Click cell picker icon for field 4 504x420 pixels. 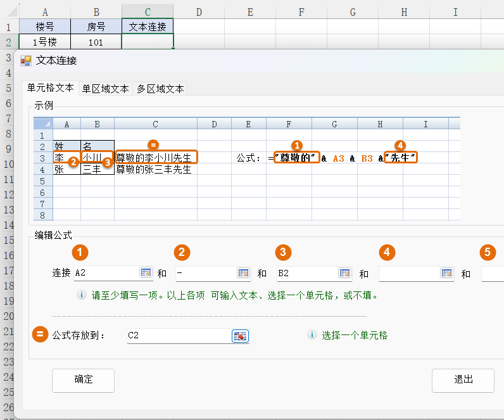pyautogui.click(x=446, y=273)
